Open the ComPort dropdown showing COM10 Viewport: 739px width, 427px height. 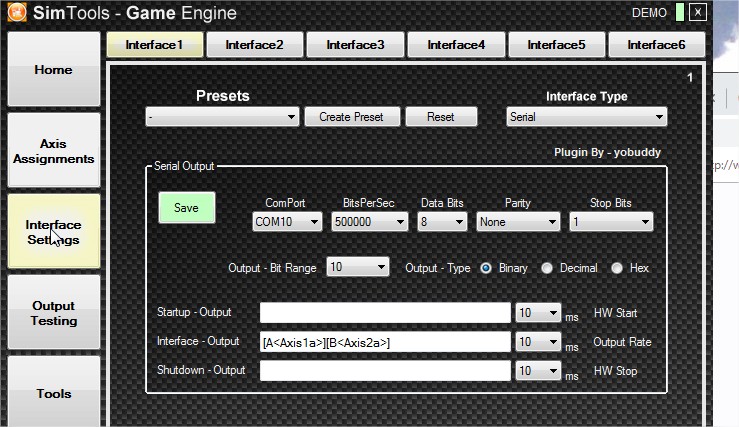click(x=287, y=222)
